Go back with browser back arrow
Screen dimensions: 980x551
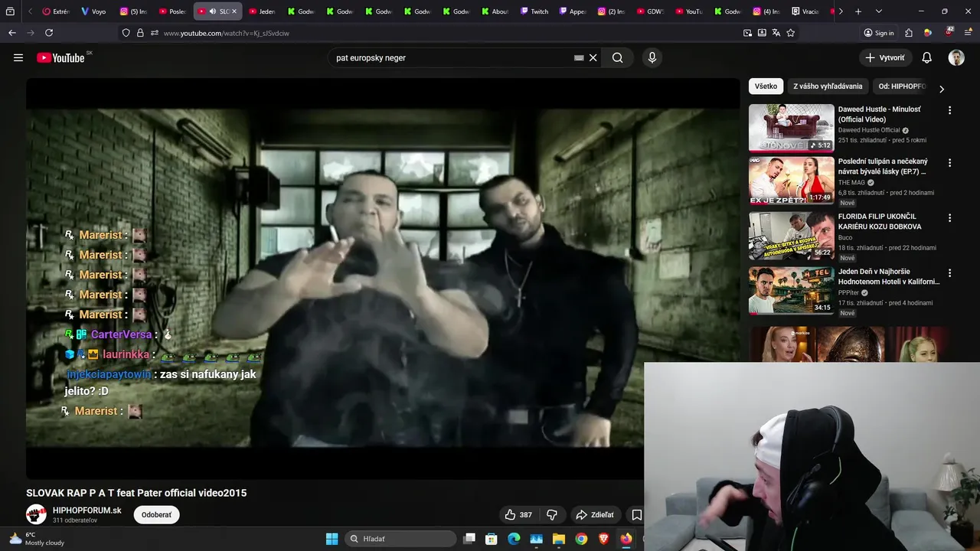tap(12, 33)
